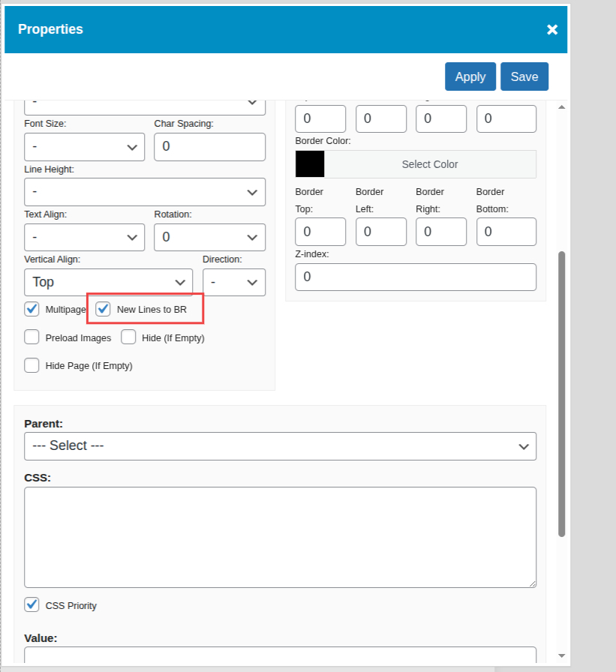Click the Apply button
616x672 pixels.
pyautogui.click(x=470, y=76)
